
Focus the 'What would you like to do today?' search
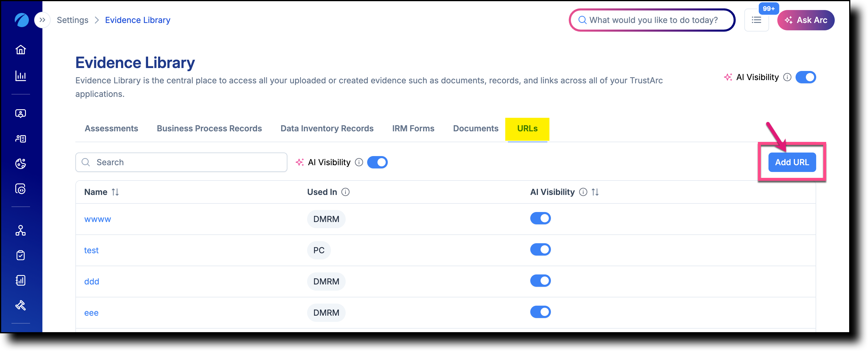pyautogui.click(x=652, y=20)
